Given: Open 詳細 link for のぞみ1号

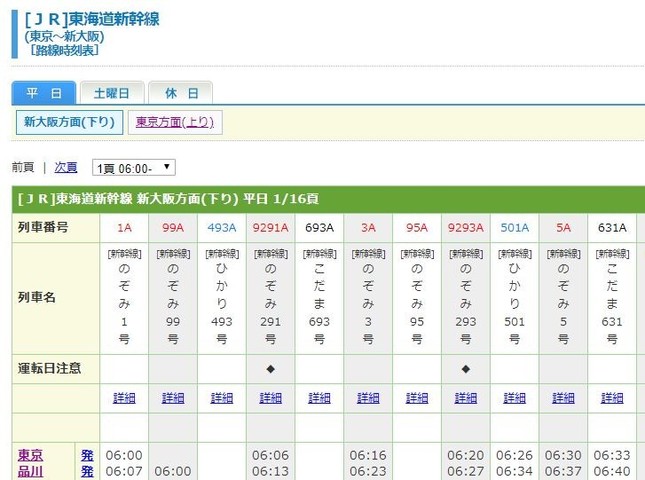Looking at the screenshot, I should (124, 398).
